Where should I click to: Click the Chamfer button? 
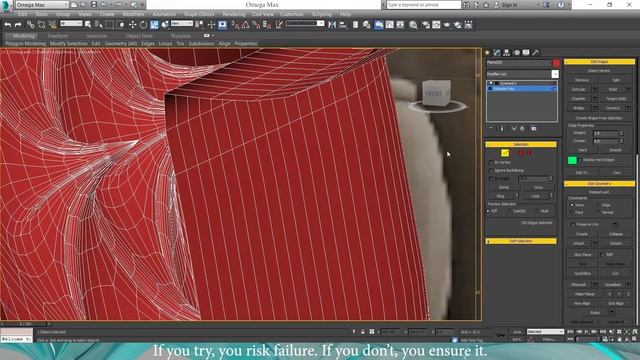(x=578, y=99)
